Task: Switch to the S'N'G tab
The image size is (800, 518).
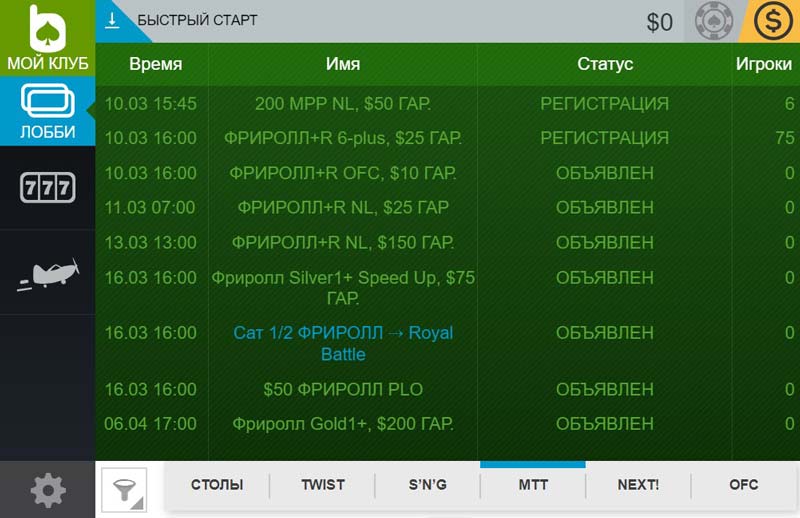Action: pos(428,484)
